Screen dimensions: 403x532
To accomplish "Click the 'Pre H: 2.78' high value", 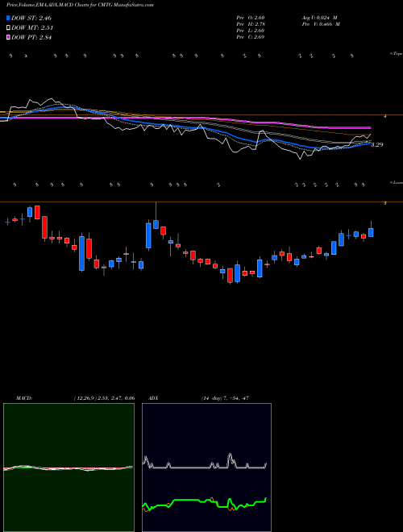I will pyautogui.click(x=251, y=24).
